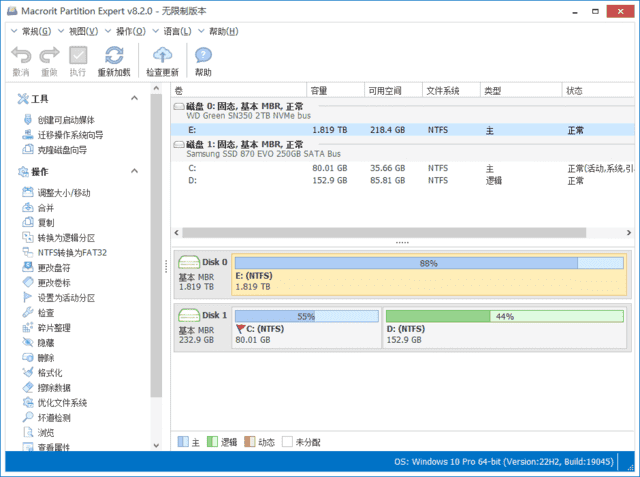Click 格式化 format operation
This screenshot has width=640, height=477.
[50, 373]
